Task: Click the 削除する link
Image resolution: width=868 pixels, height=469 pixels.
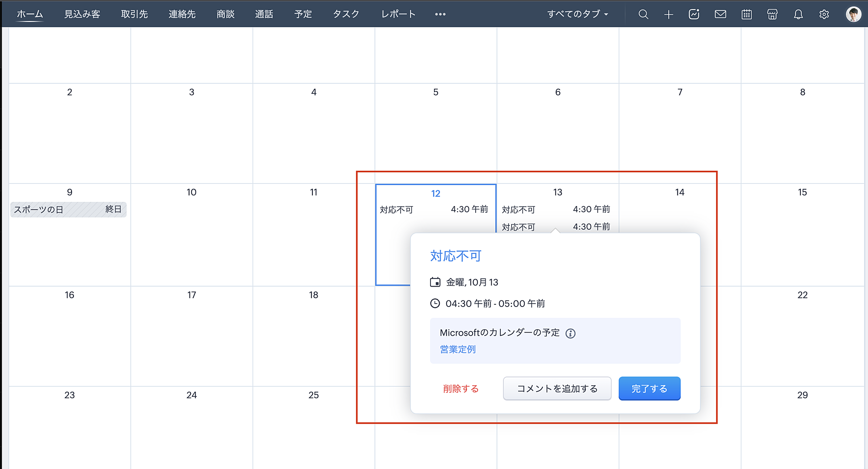Action: (x=460, y=389)
